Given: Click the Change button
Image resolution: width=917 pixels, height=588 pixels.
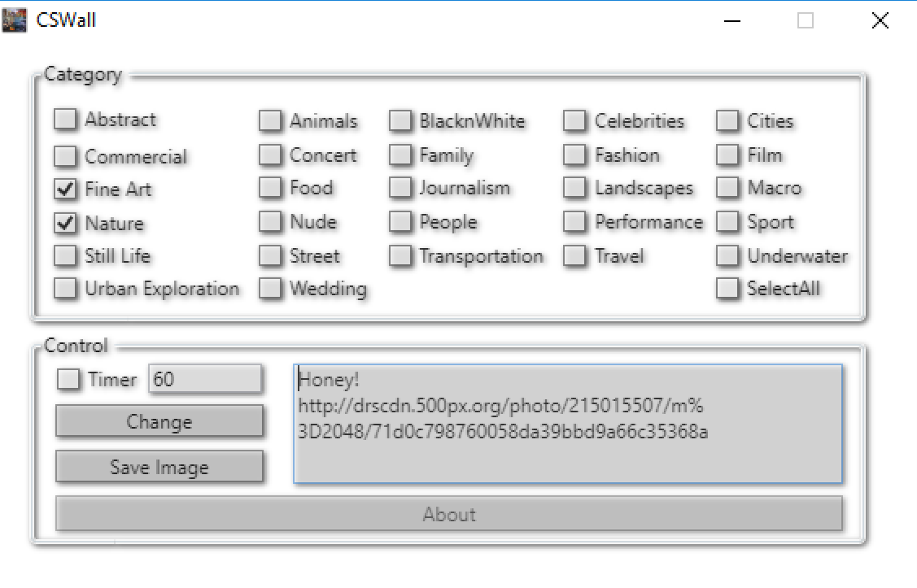Looking at the screenshot, I should point(159,421).
